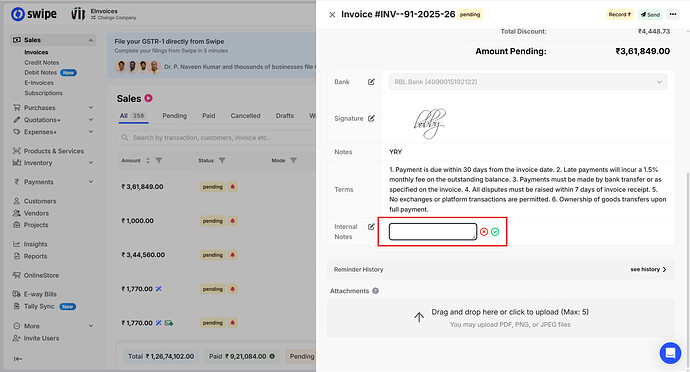Open the three-dot more options menu
Viewport: 690px width, 372px height.
tap(673, 15)
